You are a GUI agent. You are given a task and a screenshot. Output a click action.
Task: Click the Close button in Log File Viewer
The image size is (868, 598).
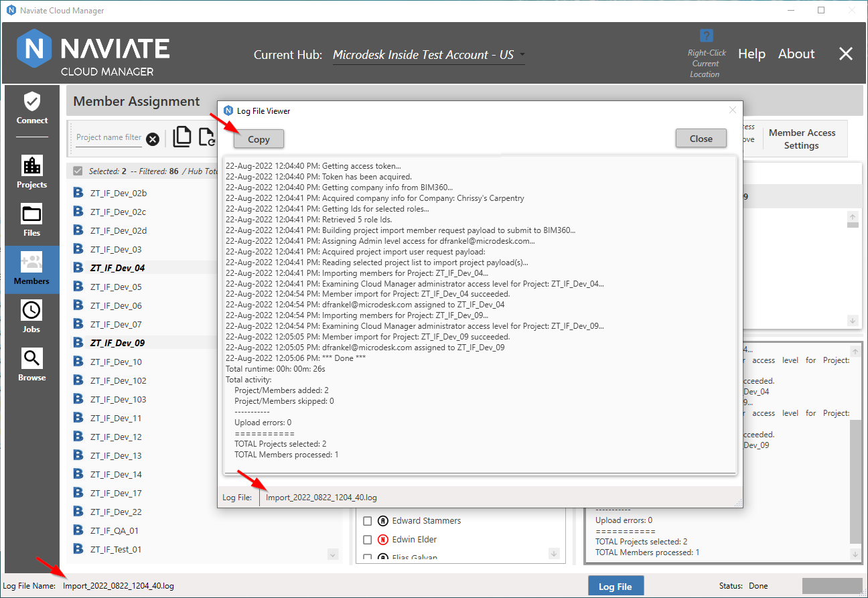[701, 139]
